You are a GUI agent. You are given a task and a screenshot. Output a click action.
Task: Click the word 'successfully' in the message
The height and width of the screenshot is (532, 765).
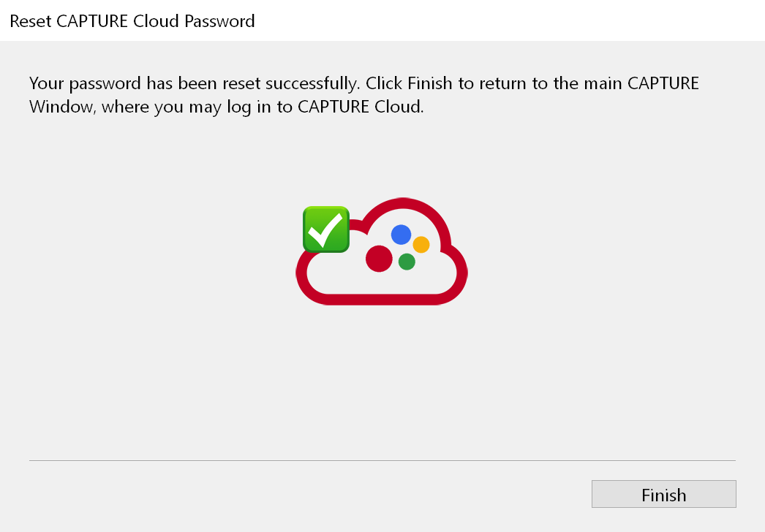315,83
